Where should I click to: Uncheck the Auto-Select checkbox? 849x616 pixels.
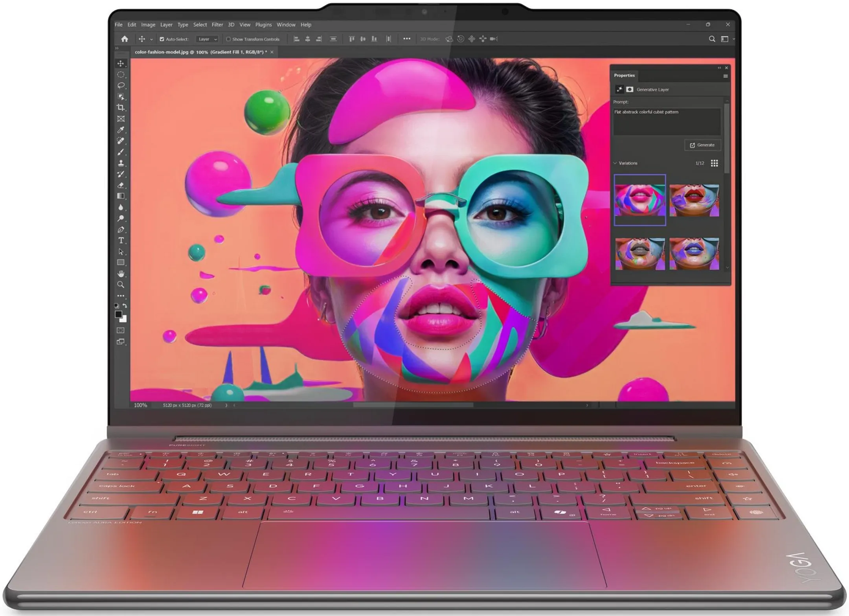click(162, 39)
